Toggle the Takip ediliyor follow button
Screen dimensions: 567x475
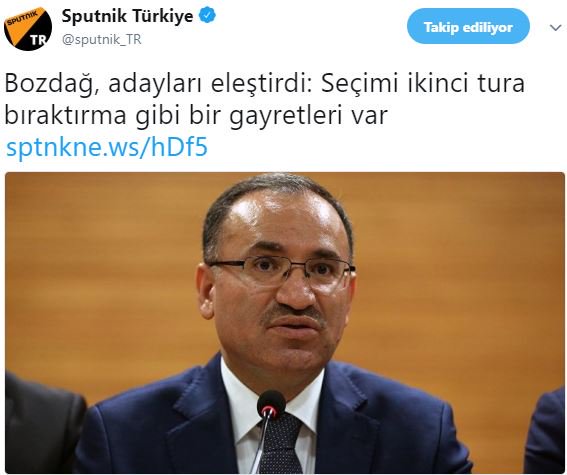tap(468, 27)
